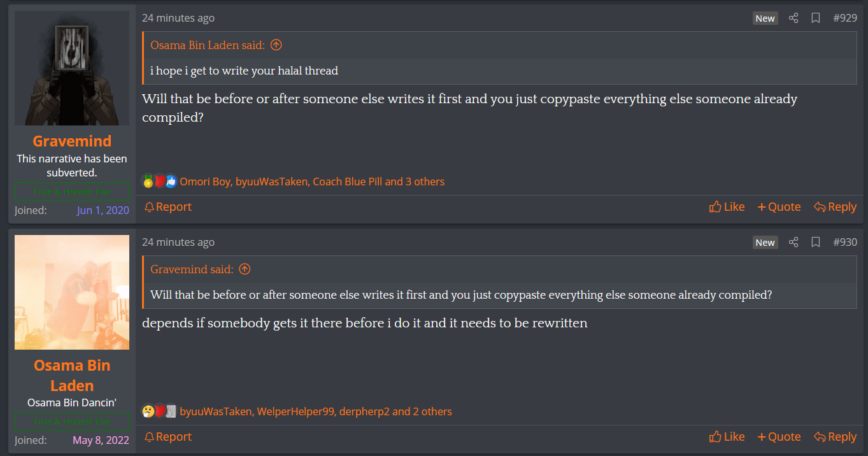Like Gravemind's post #929
This screenshot has height=456, width=868.
click(x=727, y=207)
